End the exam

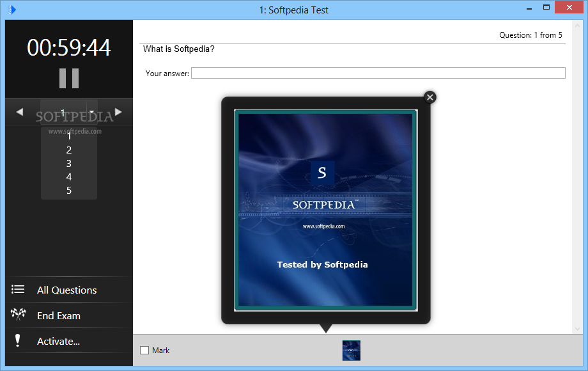click(69, 315)
